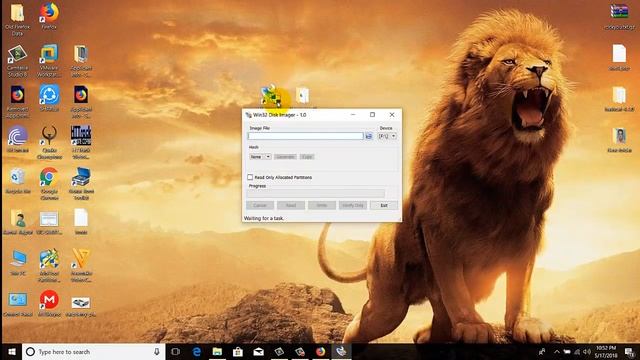The height and width of the screenshot is (360, 640).
Task: Select the This PC desktop icon
Action: point(18,262)
